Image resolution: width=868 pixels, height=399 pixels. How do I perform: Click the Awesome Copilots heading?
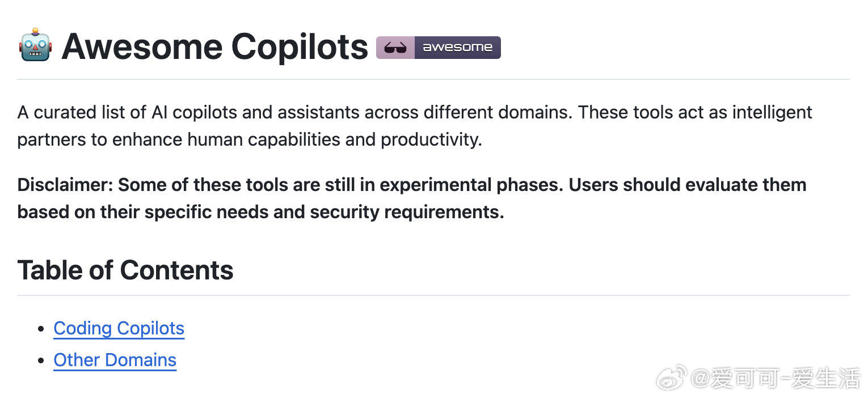click(x=215, y=46)
